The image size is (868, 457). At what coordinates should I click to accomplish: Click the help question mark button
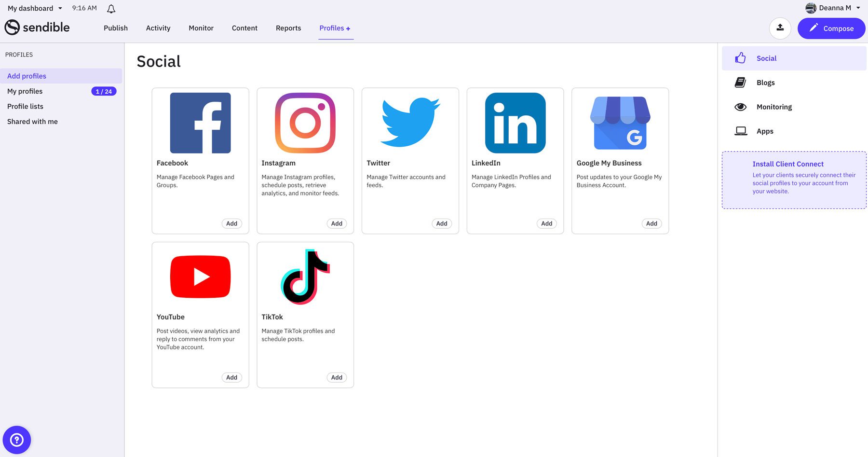pyautogui.click(x=16, y=440)
